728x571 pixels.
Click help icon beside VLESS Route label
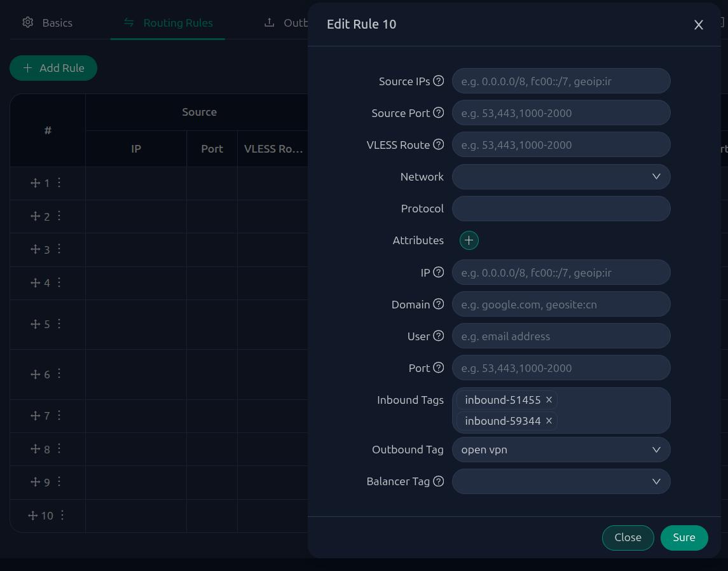(x=438, y=144)
